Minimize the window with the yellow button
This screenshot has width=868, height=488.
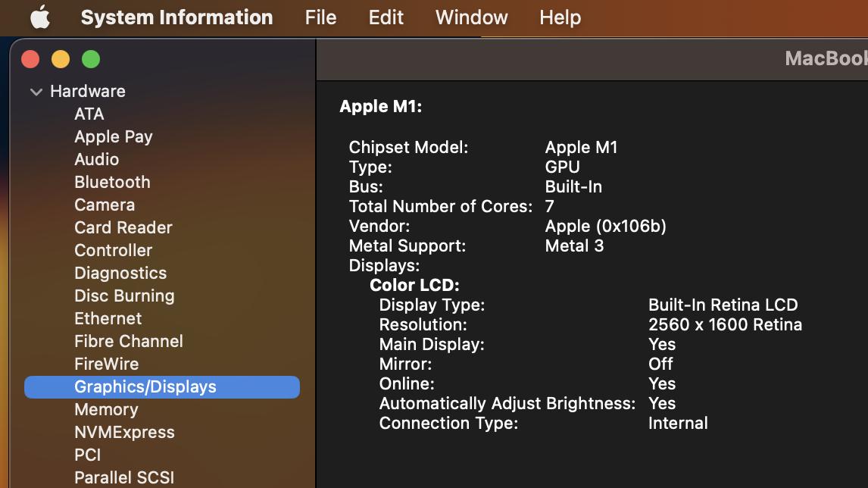(61, 59)
